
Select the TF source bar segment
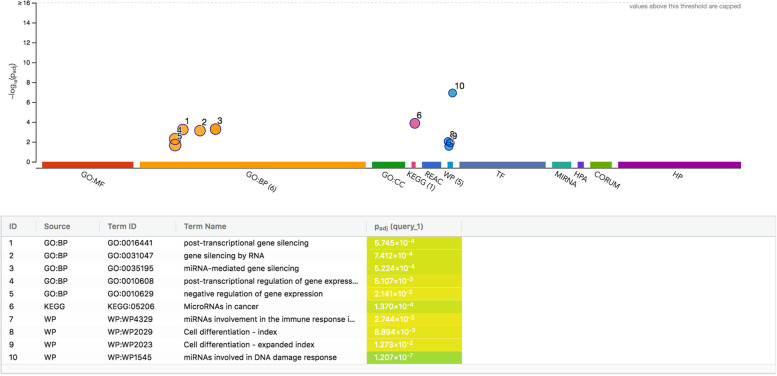click(x=502, y=165)
